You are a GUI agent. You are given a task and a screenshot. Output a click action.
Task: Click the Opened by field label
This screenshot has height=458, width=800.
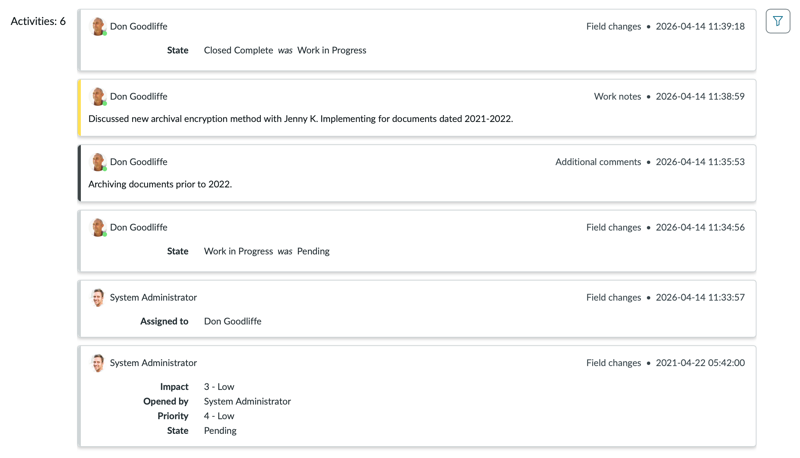pyautogui.click(x=166, y=401)
